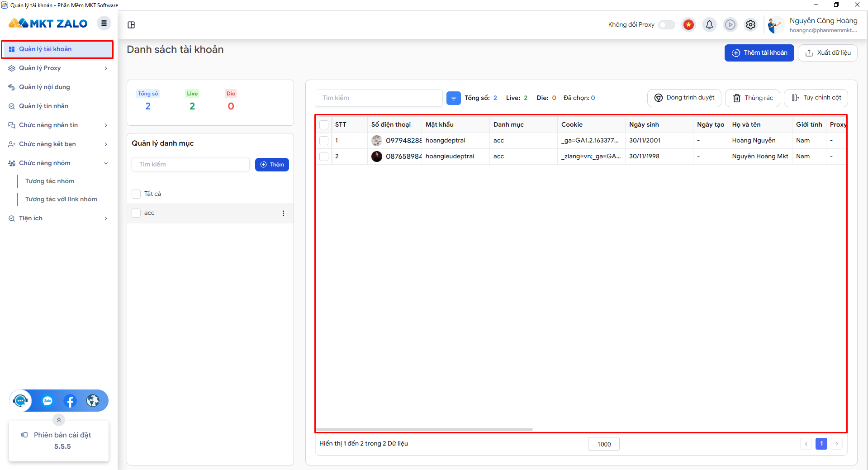868x470 pixels.
Task: Collapse the Chức năng nhóm section
Action: point(58,163)
